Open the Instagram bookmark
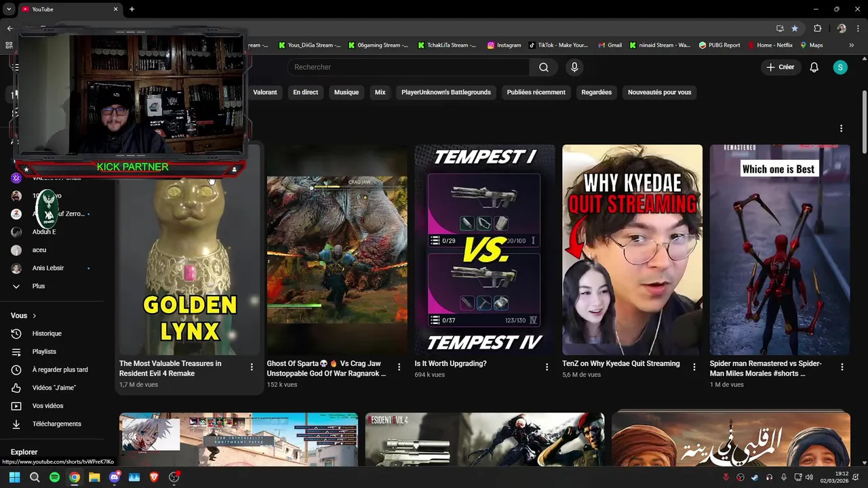This screenshot has height=488, width=868. click(504, 45)
